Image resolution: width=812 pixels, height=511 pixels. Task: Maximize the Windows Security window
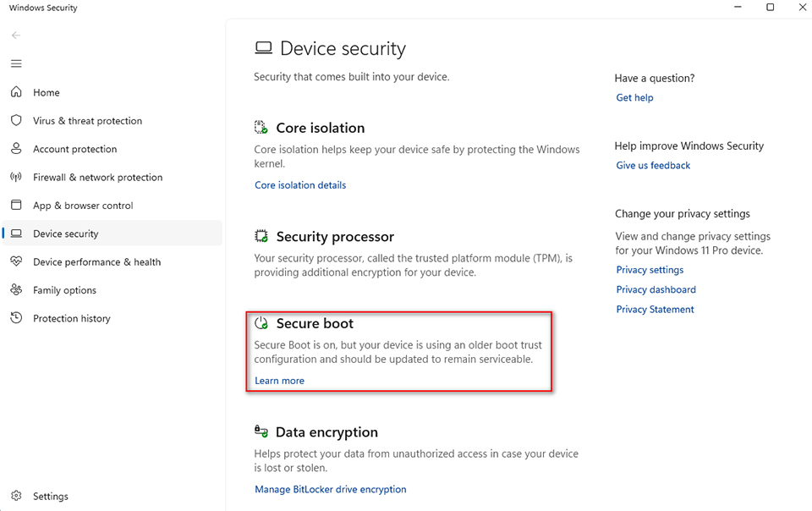pyautogui.click(x=770, y=8)
